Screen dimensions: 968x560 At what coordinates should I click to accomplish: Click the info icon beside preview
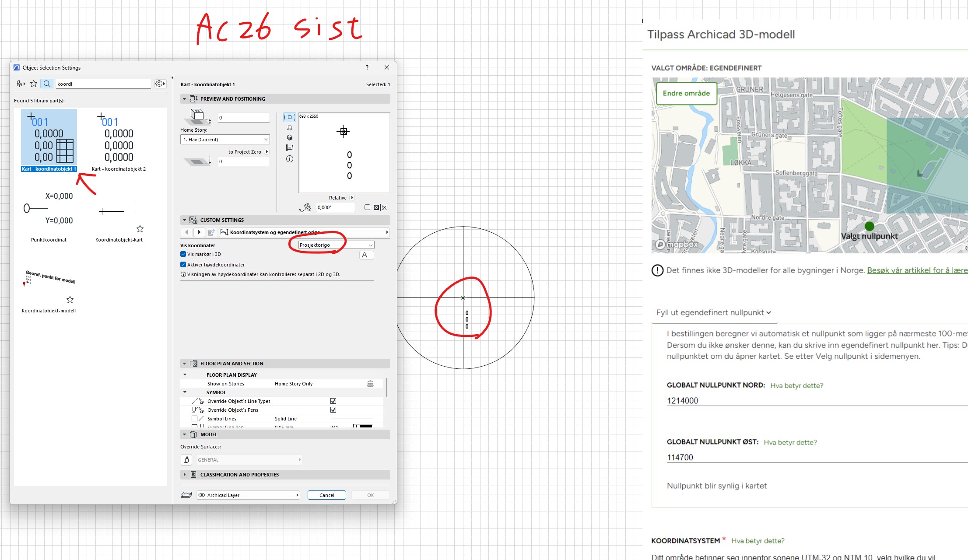click(x=289, y=159)
